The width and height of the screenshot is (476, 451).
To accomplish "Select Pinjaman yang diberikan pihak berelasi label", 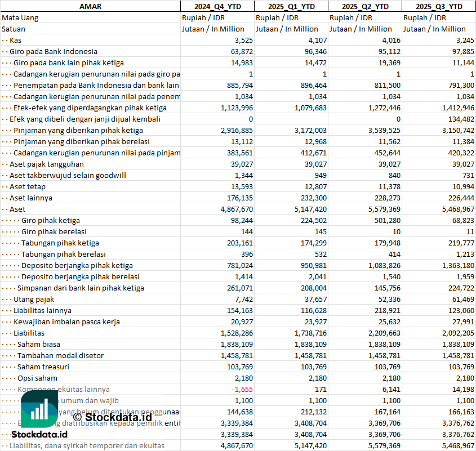I will coord(81,141).
